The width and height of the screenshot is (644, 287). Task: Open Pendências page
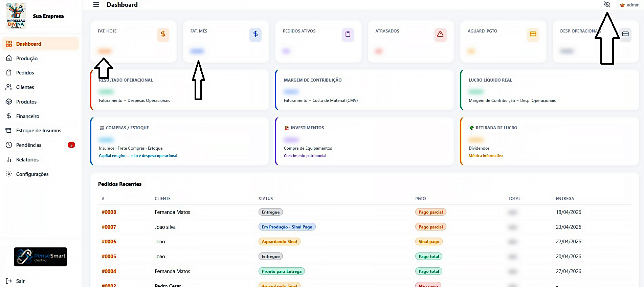coord(41,145)
